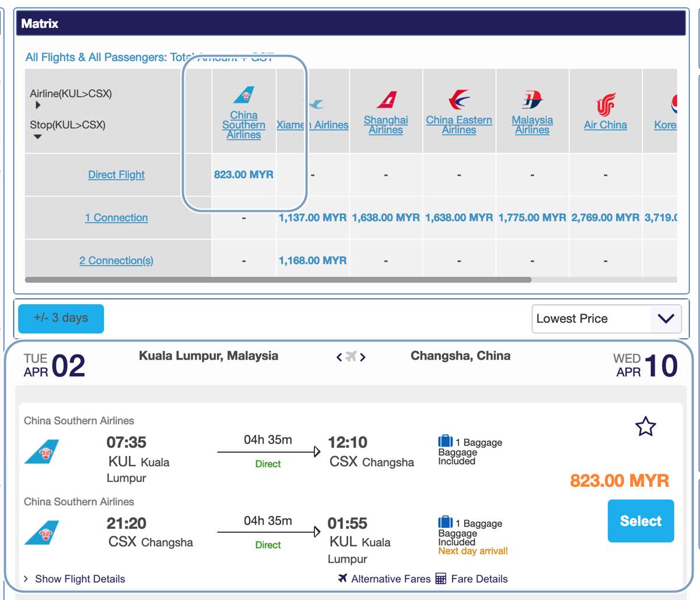This screenshot has width=700, height=600.
Task: Select the 1,168.00 MYR two-connection fare
Action: tap(313, 260)
